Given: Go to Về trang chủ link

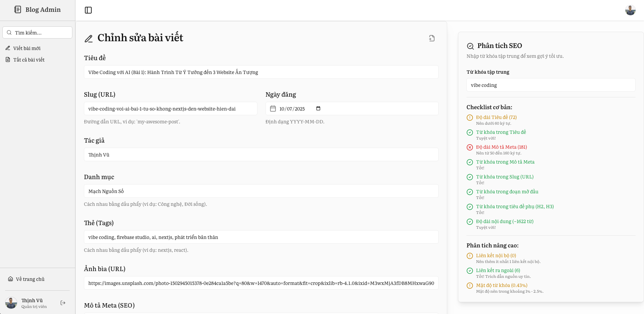Looking at the screenshot, I should pyautogui.click(x=30, y=279).
